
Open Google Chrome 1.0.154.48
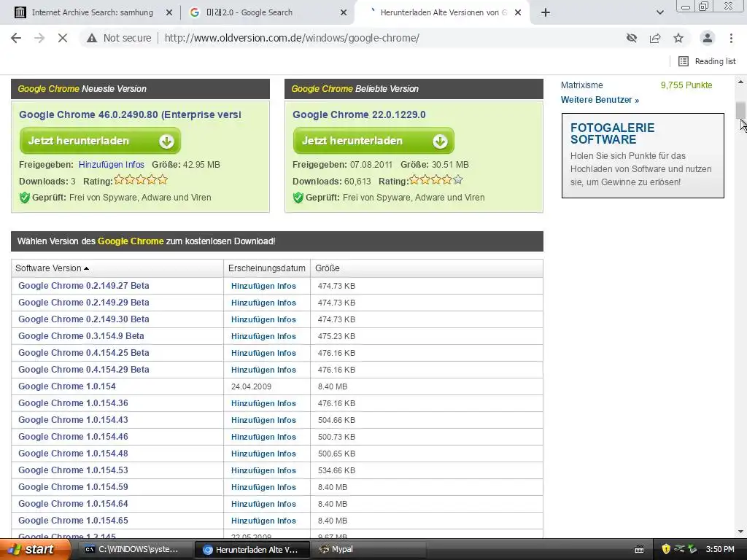[73, 454]
